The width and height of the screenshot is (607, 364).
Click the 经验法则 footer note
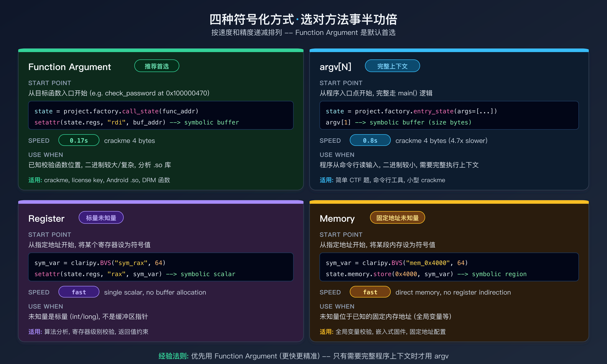click(303, 356)
